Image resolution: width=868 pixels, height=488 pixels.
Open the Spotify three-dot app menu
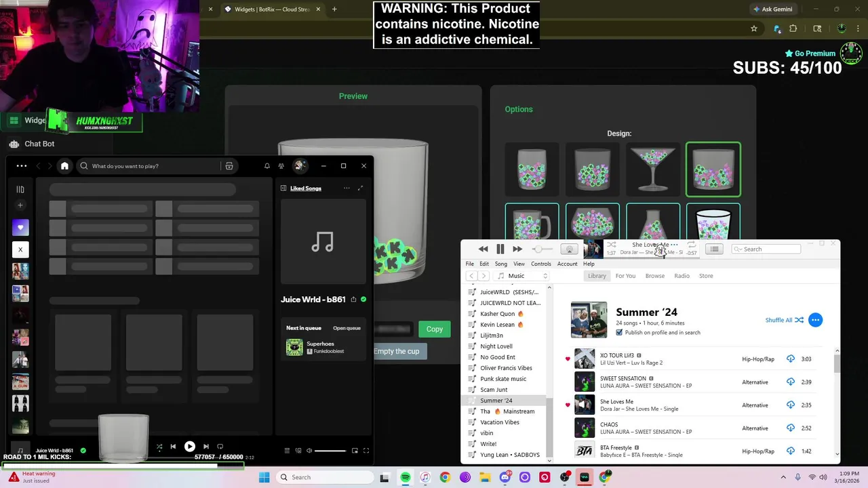coord(22,165)
